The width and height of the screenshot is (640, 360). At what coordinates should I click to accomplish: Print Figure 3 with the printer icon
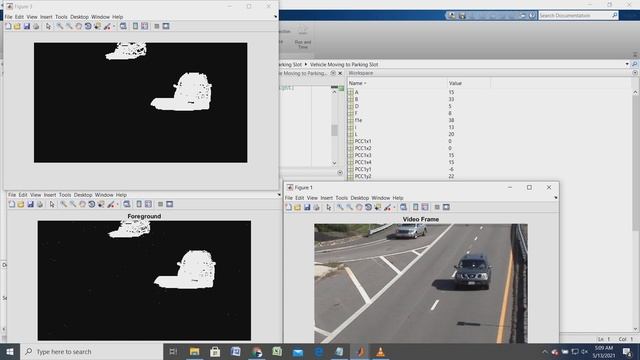coord(36,26)
